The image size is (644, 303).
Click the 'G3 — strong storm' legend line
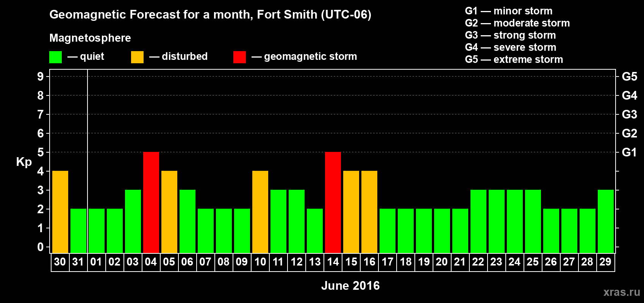coord(511,35)
